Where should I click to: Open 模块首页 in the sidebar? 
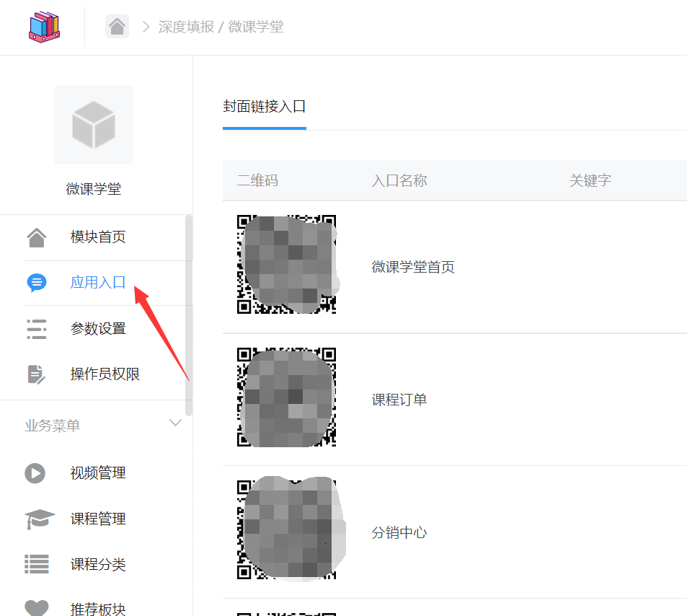pos(98,237)
